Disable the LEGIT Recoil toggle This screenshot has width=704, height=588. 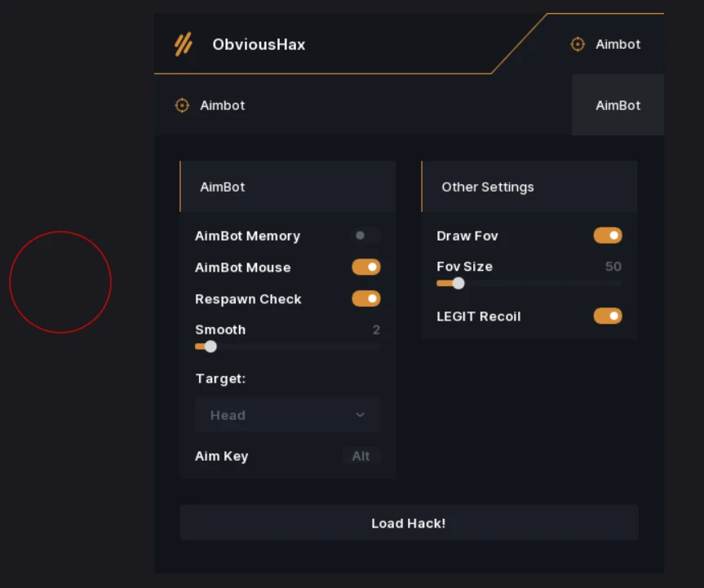pyautogui.click(x=608, y=316)
